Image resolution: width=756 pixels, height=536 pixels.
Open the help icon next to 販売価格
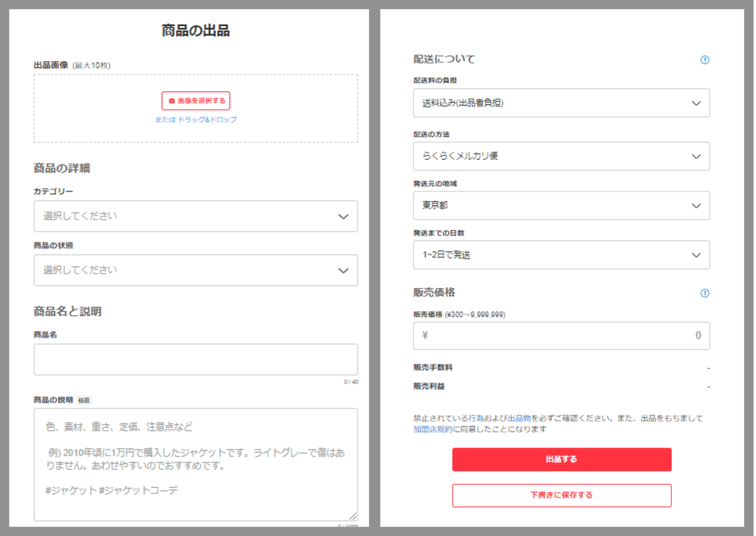click(705, 294)
